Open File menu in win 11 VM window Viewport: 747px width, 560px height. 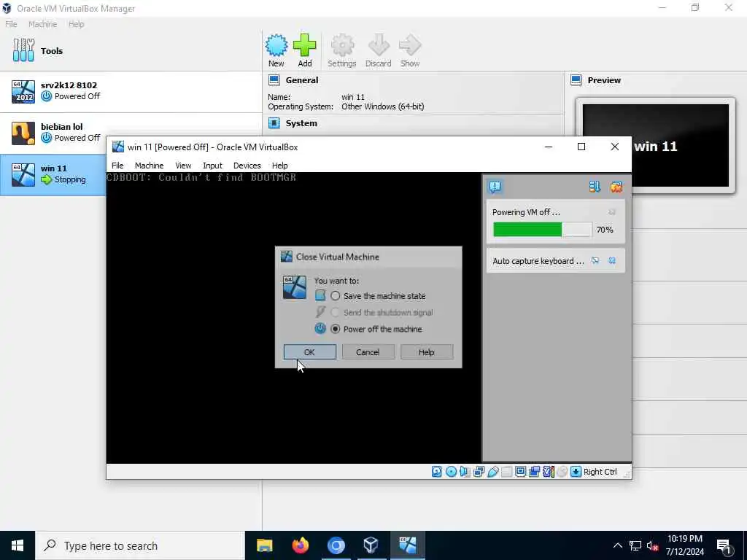pos(117,166)
